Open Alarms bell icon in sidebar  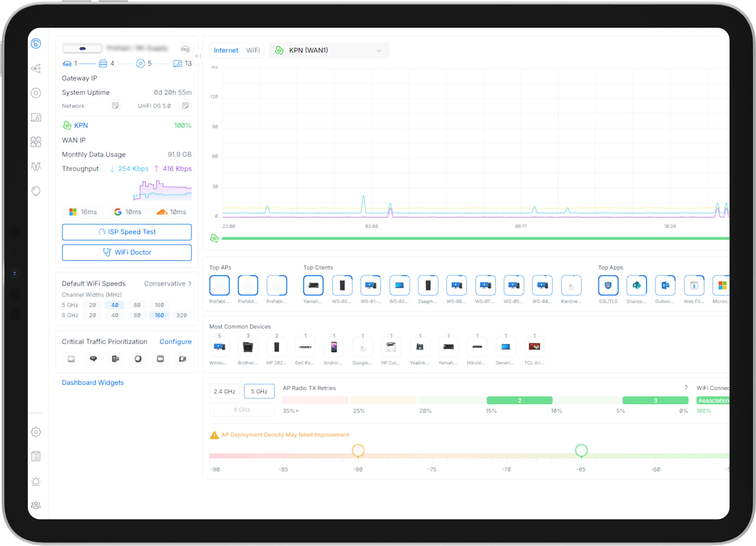(x=36, y=481)
